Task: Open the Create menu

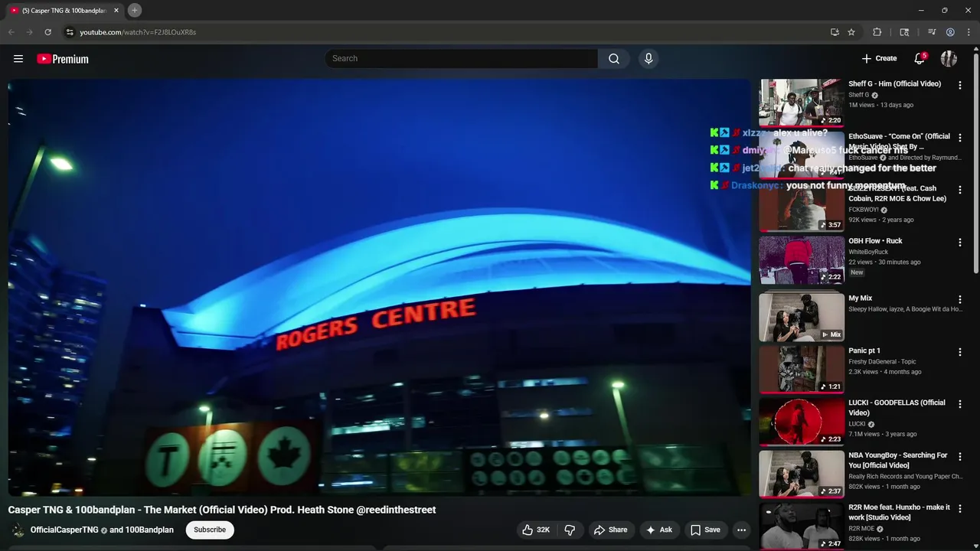Action: pos(879,58)
